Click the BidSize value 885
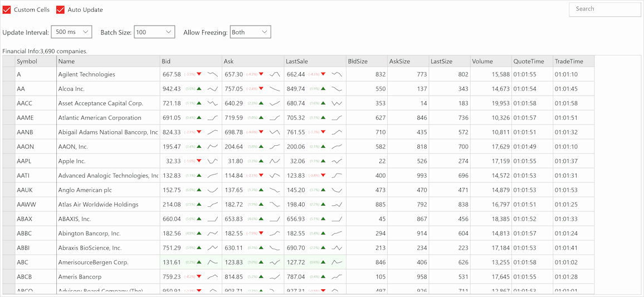Screen dimensions: 644x297 [380, 204]
